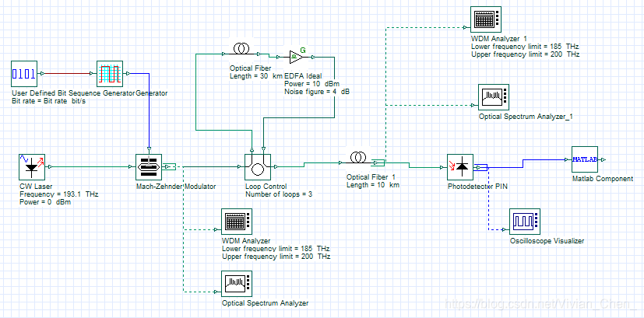Select WDM Analyzer_1 'Upper frequency limit' label

526,54
